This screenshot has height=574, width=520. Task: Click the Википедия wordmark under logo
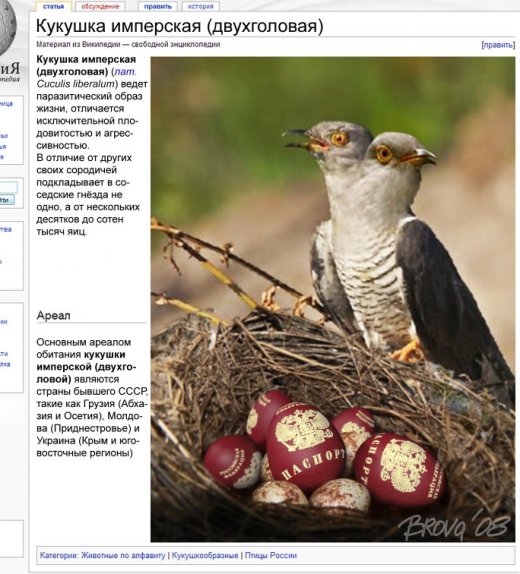tap(9, 72)
